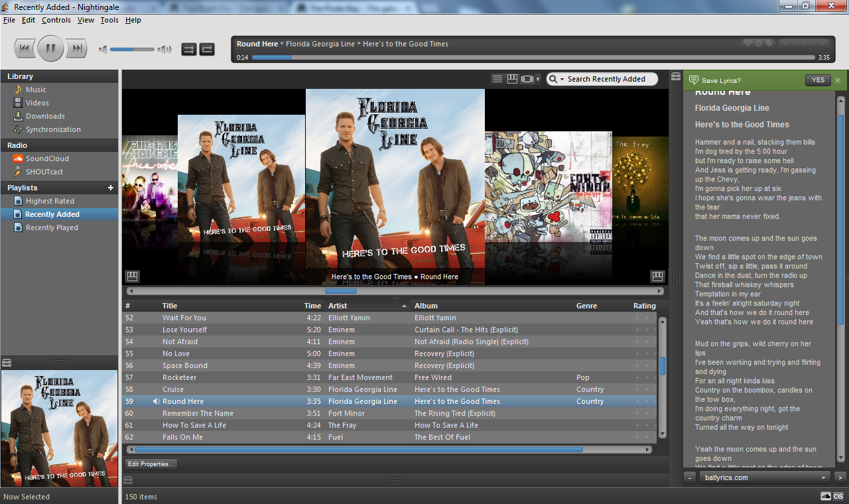Open the batlyrics.com lyrics source dropdown
Screen dimensions: 849x504
click(823, 477)
